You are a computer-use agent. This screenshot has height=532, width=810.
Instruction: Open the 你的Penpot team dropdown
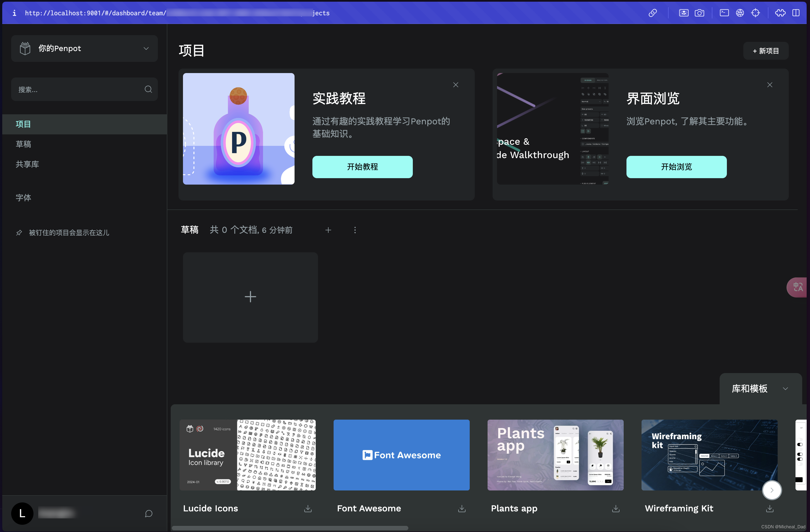(85, 48)
